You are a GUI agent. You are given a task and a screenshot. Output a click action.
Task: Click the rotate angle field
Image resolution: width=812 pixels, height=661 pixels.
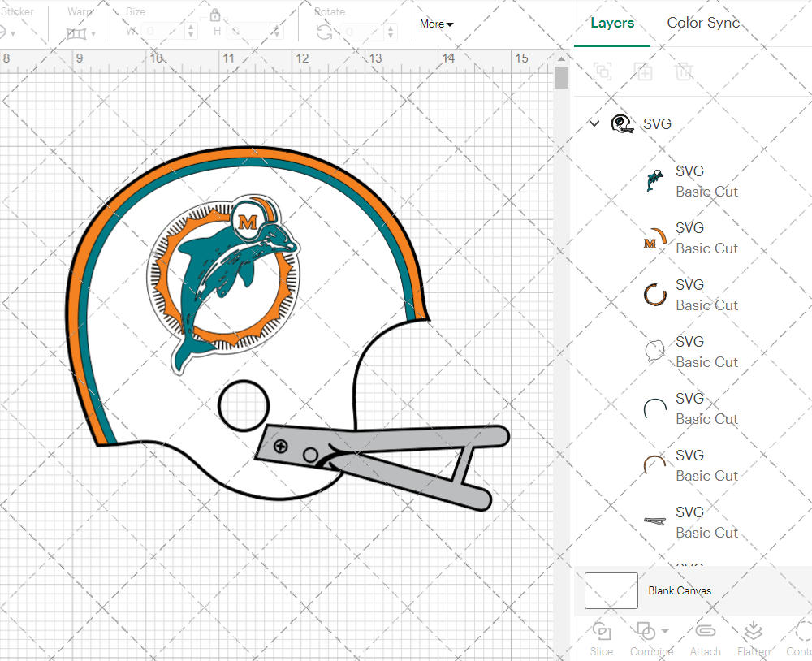tap(362, 32)
